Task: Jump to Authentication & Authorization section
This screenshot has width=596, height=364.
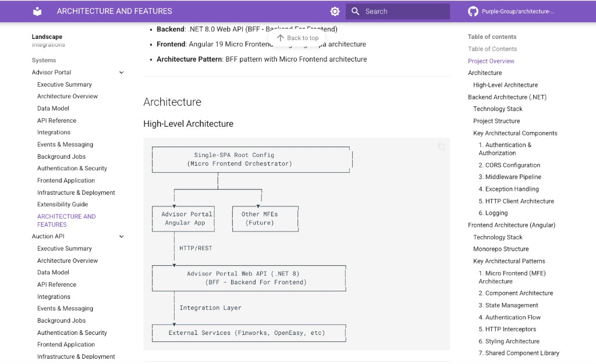Action: [505, 149]
